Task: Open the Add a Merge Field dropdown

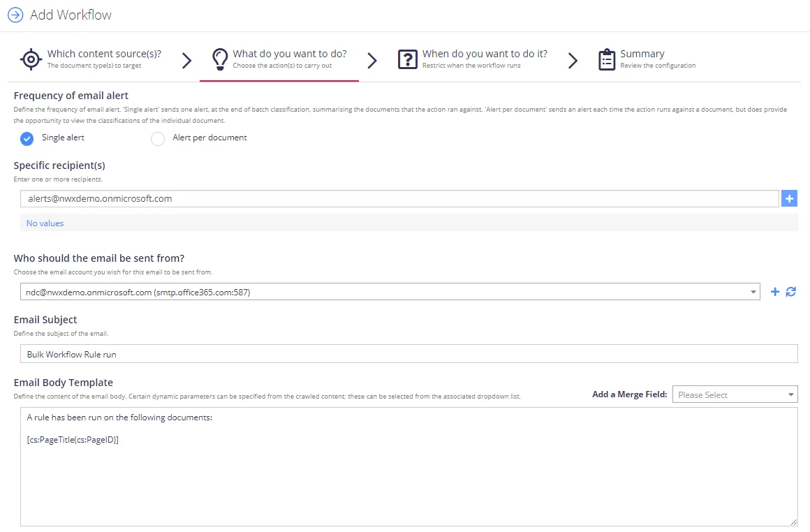Action: pos(735,394)
